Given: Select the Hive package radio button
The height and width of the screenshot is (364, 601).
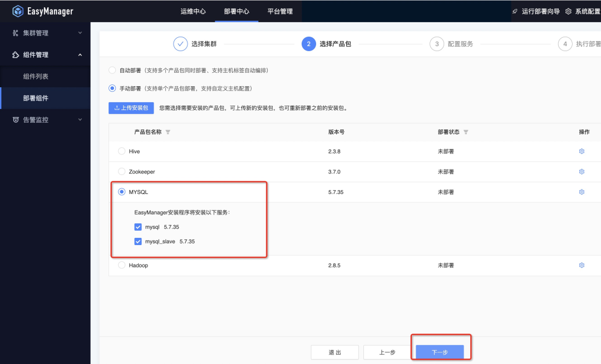Looking at the screenshot, I should (x=121, y=151).
